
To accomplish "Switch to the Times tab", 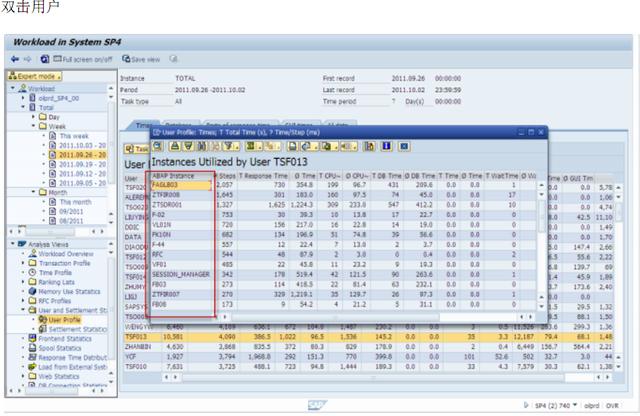I will pos(142,125).
